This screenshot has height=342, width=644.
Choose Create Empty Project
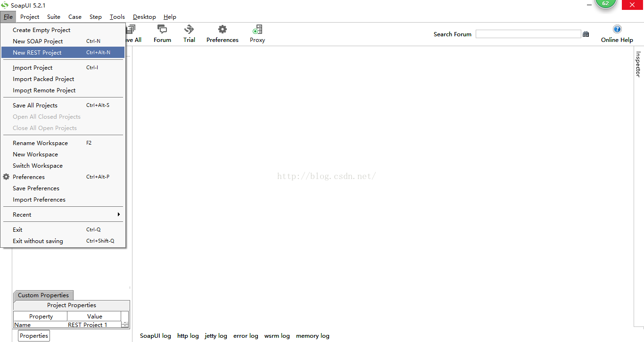(63, 30)
